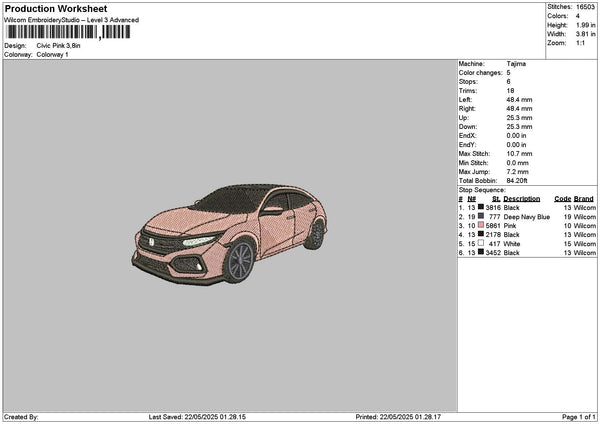Select the 'Last Saved: 22/05/2025 01.28.15' entry
The height and width of the screenshot is (424, 600).
[x=197, y=417]
